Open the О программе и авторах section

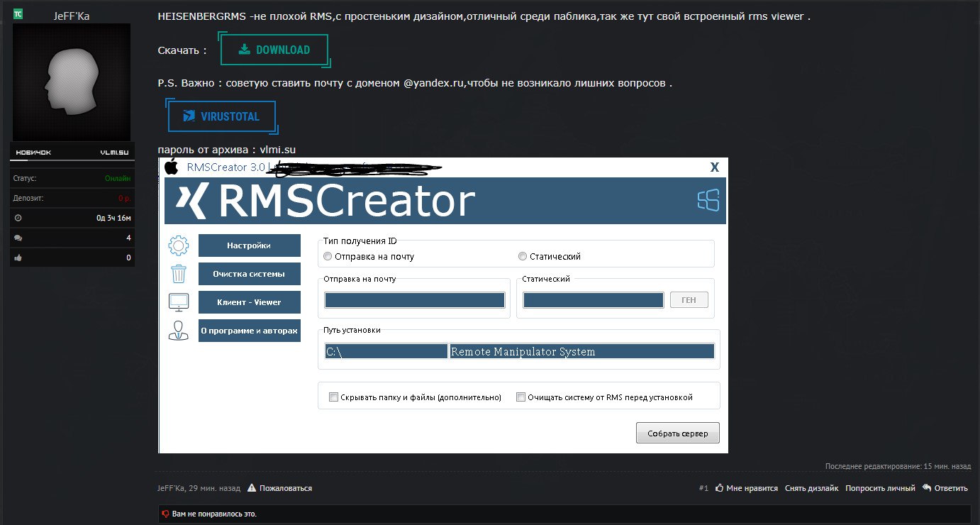pyautogui.click(x=249, y=331)
